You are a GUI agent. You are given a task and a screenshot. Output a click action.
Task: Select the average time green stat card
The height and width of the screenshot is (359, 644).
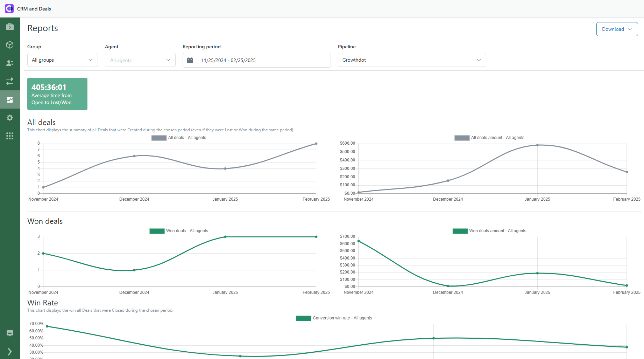pos(57,94)
